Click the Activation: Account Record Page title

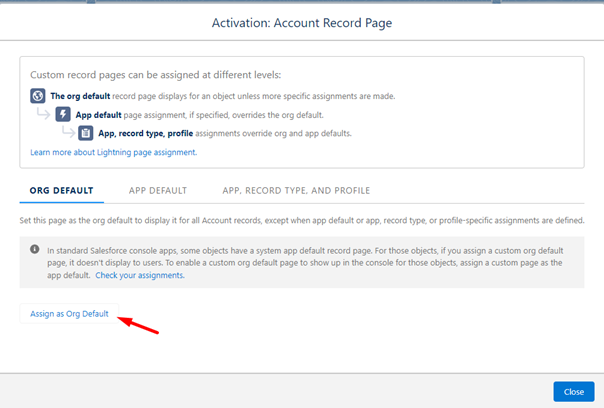(302, 23)
